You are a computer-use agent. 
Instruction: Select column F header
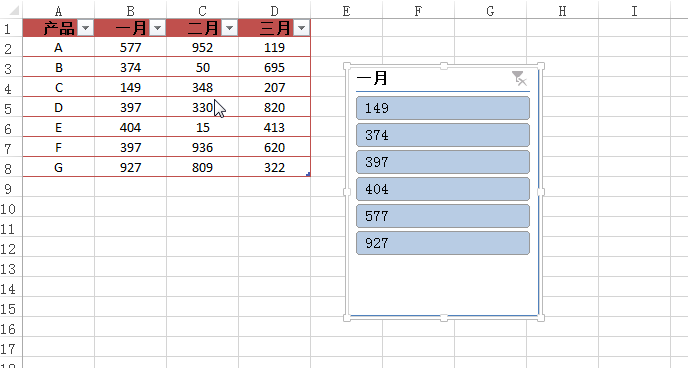[418, 11]
